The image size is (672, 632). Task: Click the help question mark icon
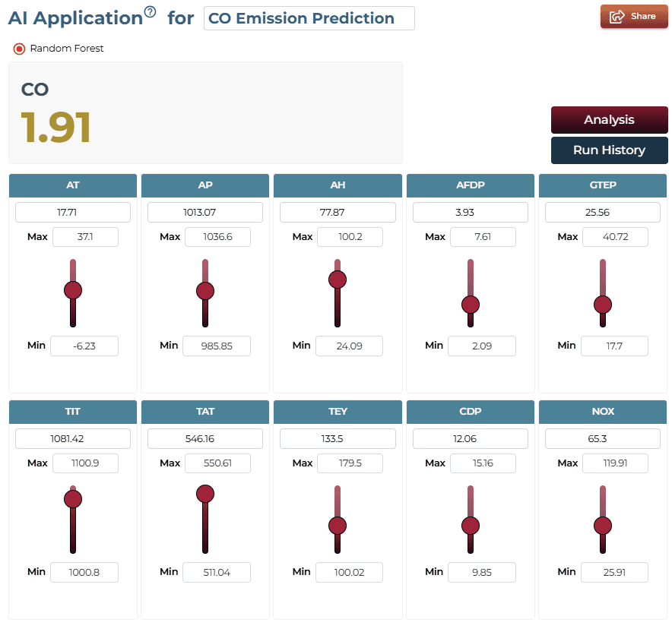(150, 11)
